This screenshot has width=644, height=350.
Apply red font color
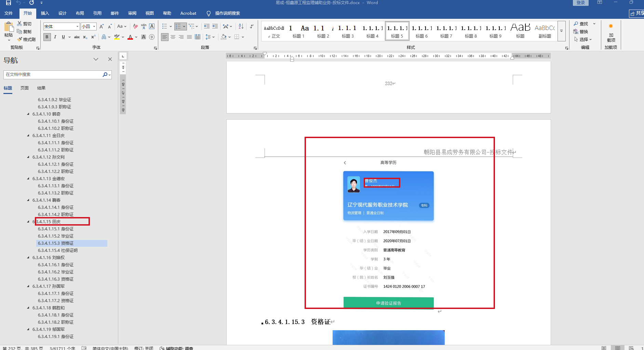(x=130, y=37)
